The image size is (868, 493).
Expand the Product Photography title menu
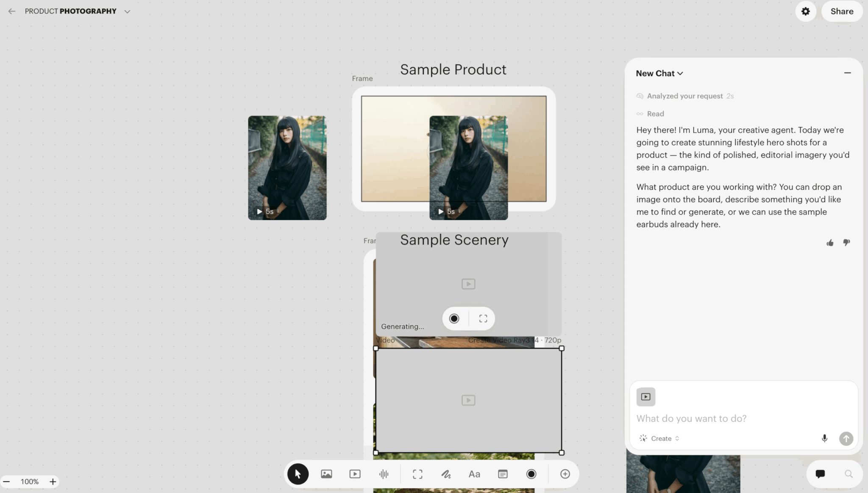click(x=127, y=11)
